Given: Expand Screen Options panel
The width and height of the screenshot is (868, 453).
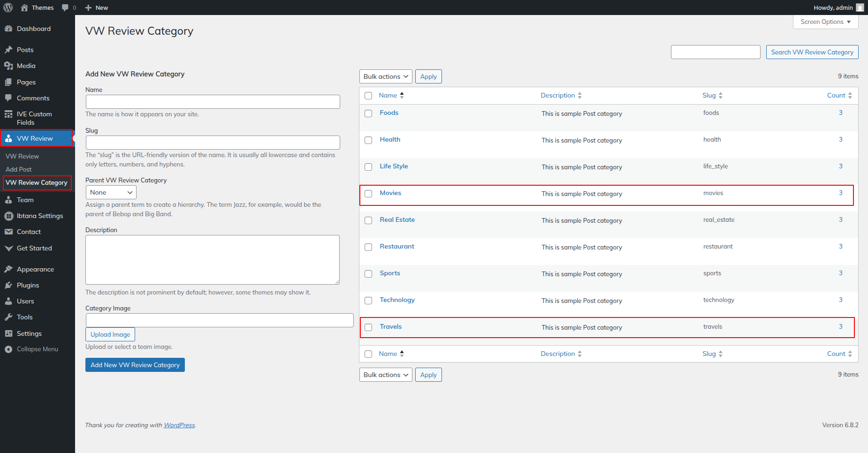Looking at the screenshot, I should 825,22.
